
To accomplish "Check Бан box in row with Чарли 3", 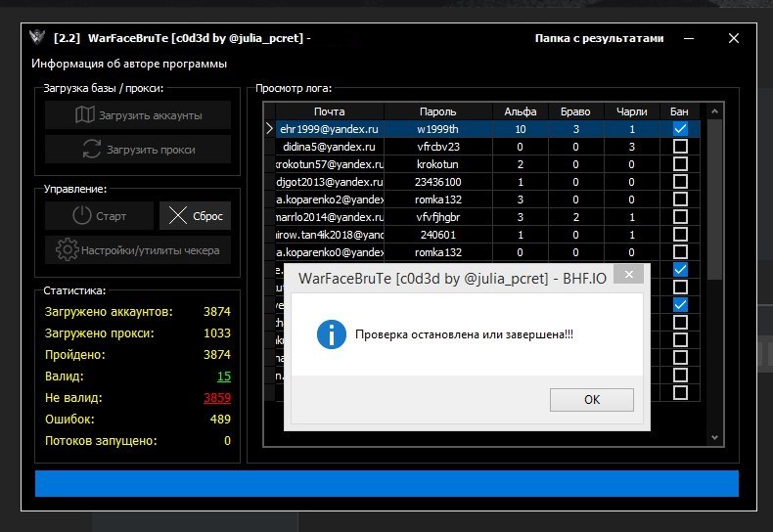I will pyautogui.click(x=680, y=147).
